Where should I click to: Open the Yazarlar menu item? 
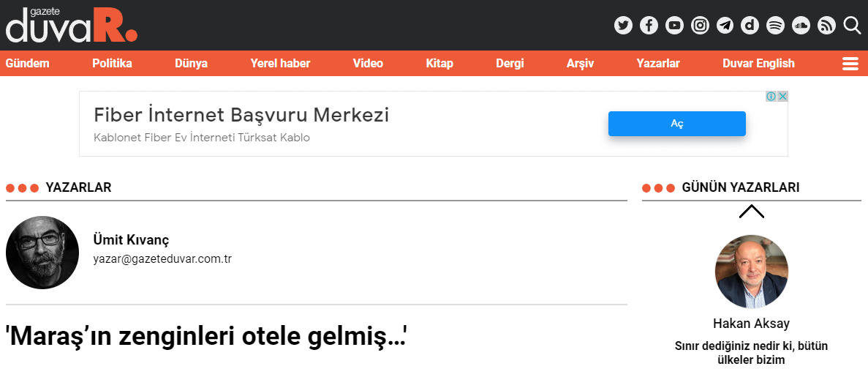click(657, 63)
